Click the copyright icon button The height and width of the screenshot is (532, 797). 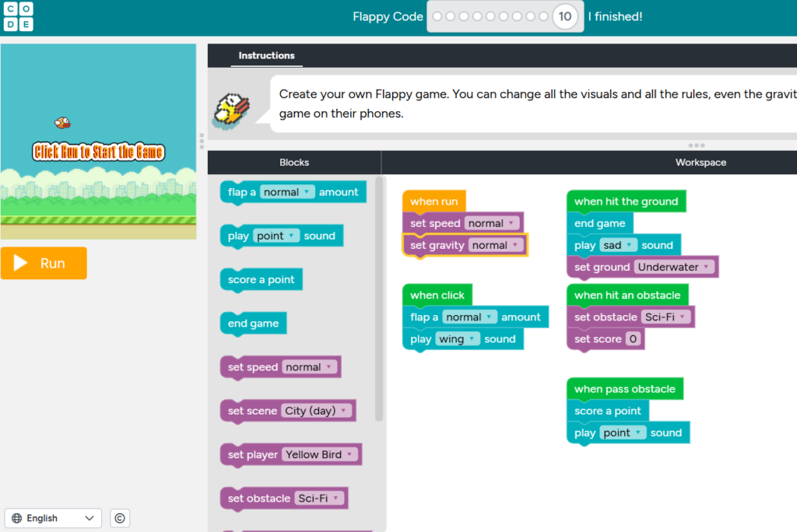pyautogui.click(x=119, y=518)
